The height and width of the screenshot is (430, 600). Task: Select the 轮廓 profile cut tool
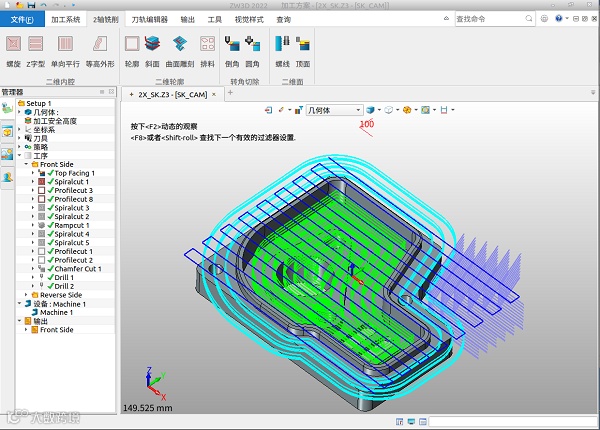pyautogui.click(x=132, y=51)
